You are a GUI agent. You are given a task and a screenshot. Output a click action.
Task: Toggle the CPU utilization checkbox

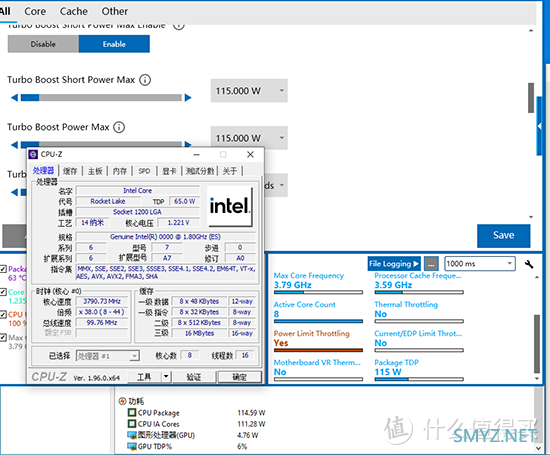3,314
